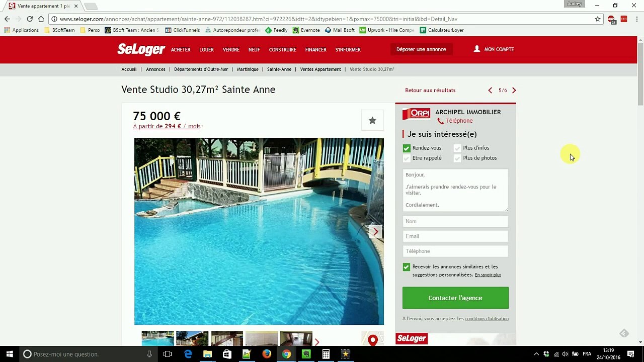Go to previous listing arrow
Image resolution: width=644 pixels, height=362 pixels.
click(x=490, y=90)
